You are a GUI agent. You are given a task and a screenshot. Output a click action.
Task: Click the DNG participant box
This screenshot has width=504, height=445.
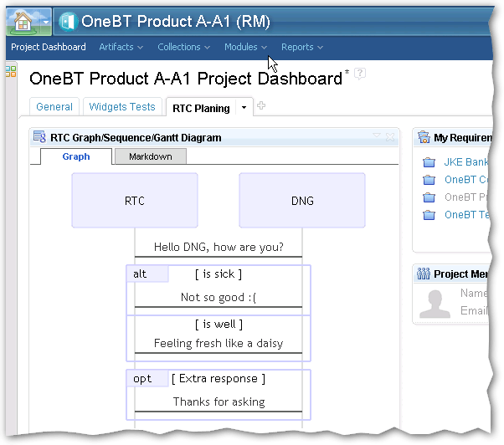coord(302,201)
